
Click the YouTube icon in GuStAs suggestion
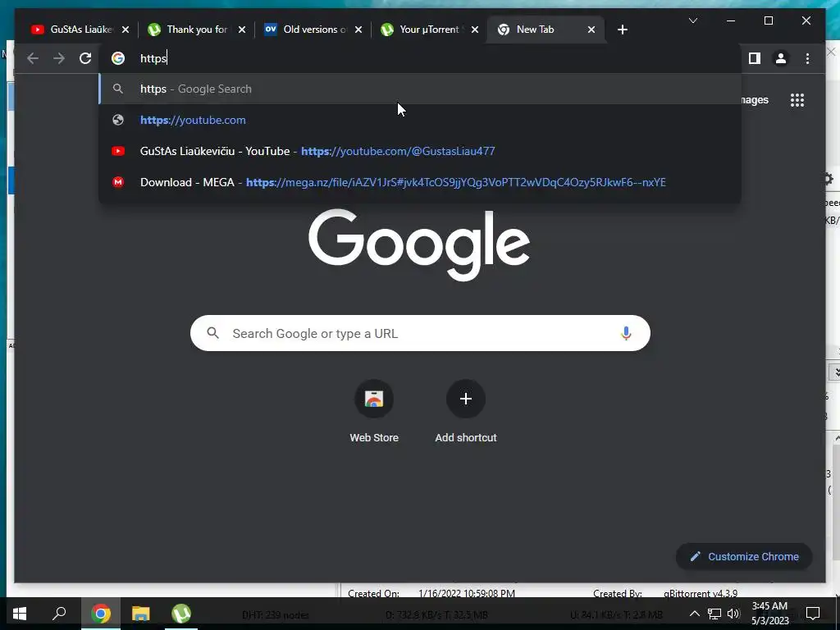pos(118,151)
